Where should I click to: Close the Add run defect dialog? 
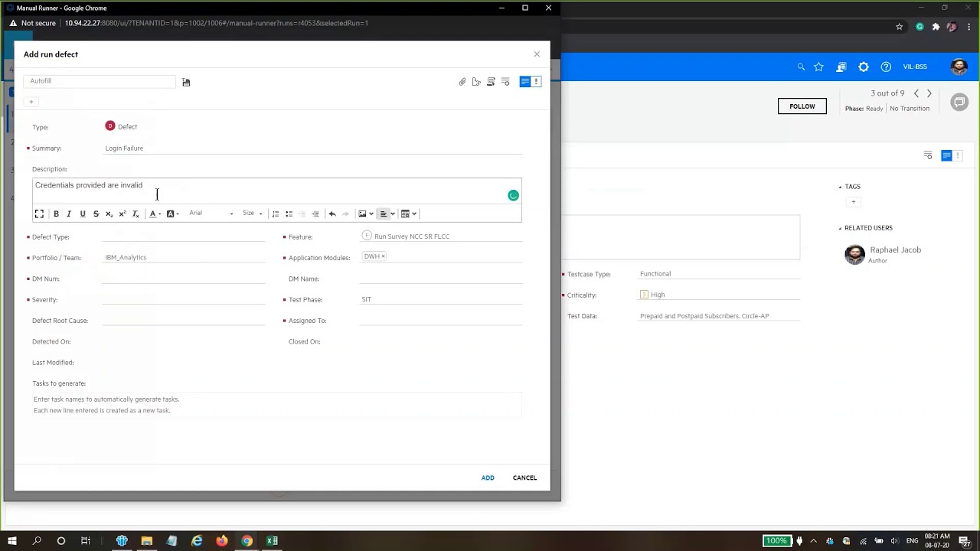pos(537,54)
